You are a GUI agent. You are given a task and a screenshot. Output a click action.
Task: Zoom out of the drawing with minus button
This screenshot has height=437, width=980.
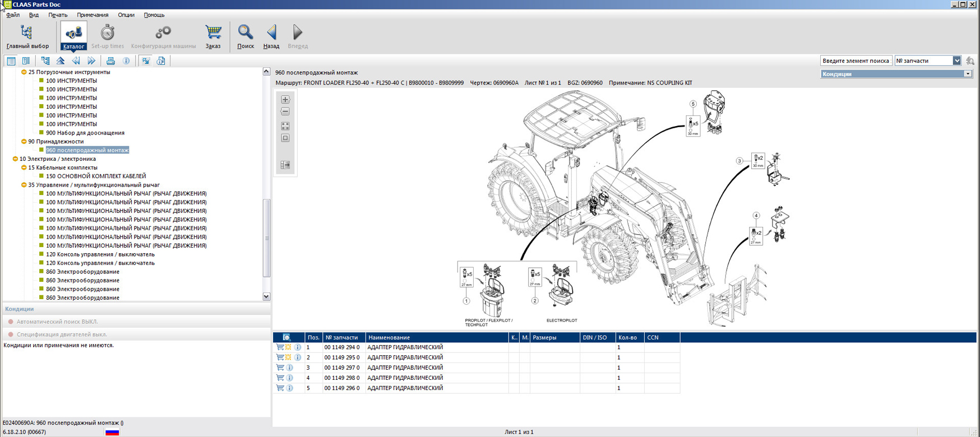(285, 112)
